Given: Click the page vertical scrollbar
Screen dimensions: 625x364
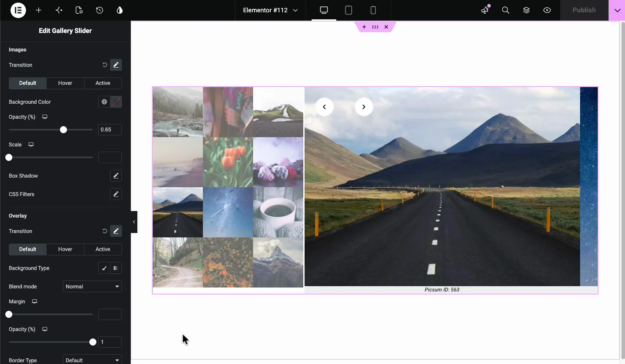Looking at the screenshot, I should click(x=622, y=190).
